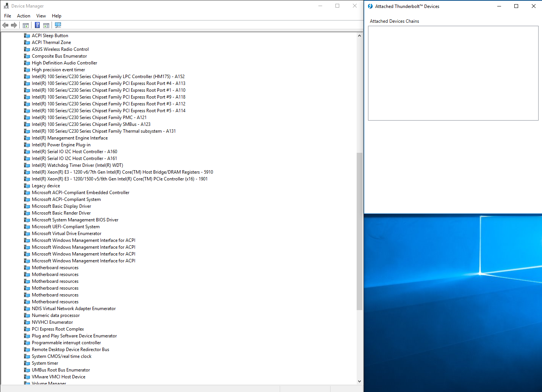
Task: Select Intel(R) Watchdog Timer Driver
Action: point(77,165)
